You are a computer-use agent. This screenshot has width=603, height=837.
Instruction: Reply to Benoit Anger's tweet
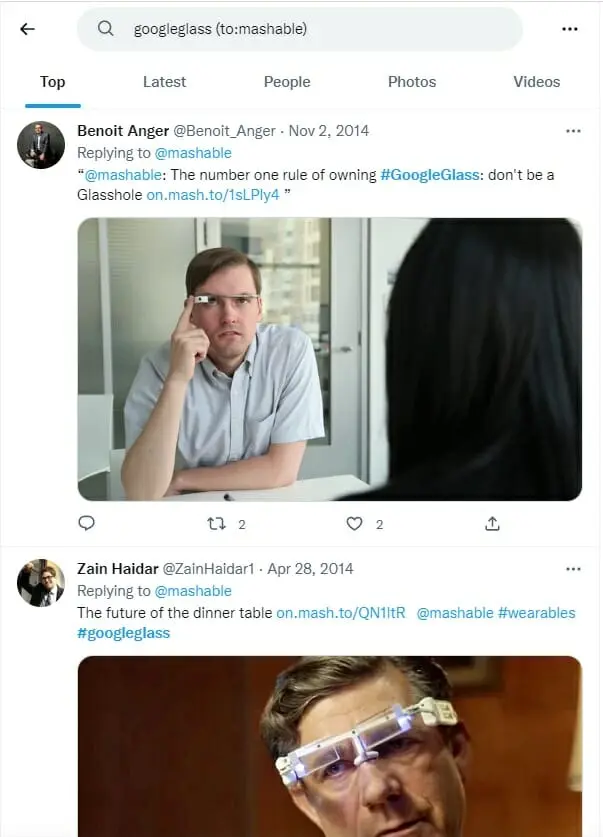(x=87, y=523)
